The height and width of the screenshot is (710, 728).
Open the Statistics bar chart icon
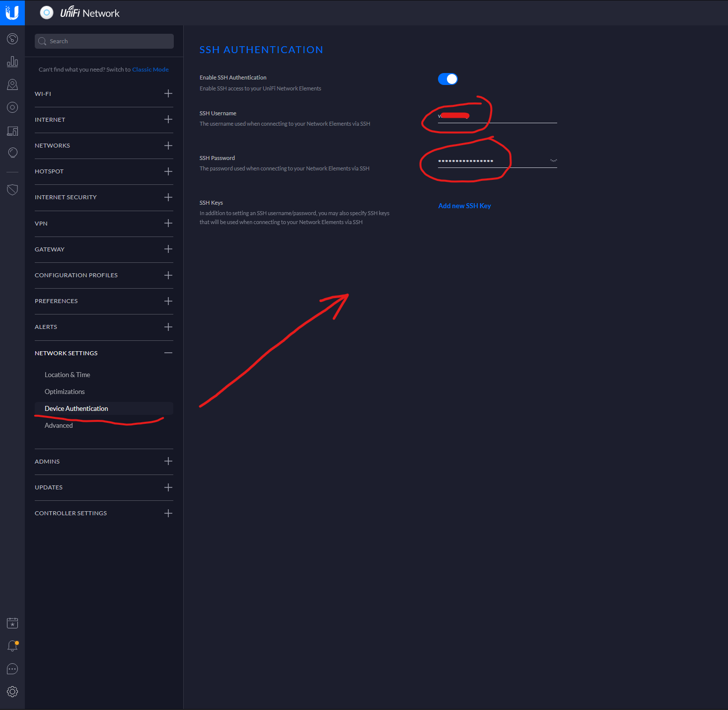[x=12, y=62]
